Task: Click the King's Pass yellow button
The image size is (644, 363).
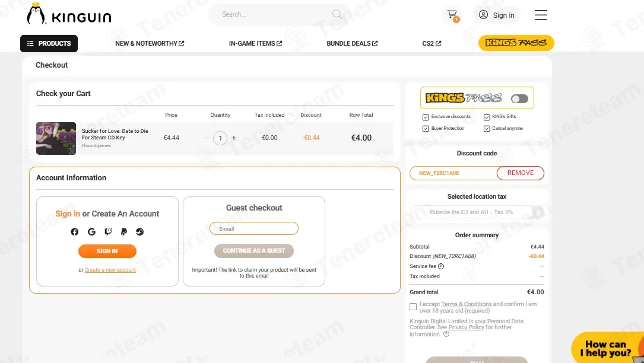Action: coord(516,43)
